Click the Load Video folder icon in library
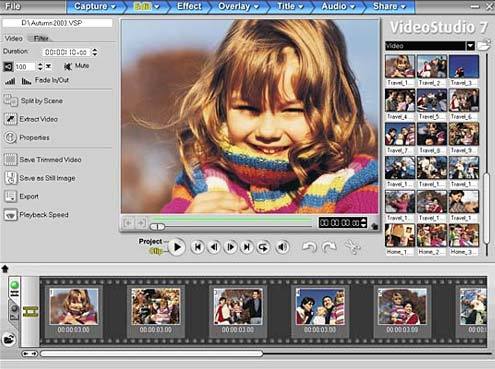The width and height of the screenshot is (495, 369). 483,45
